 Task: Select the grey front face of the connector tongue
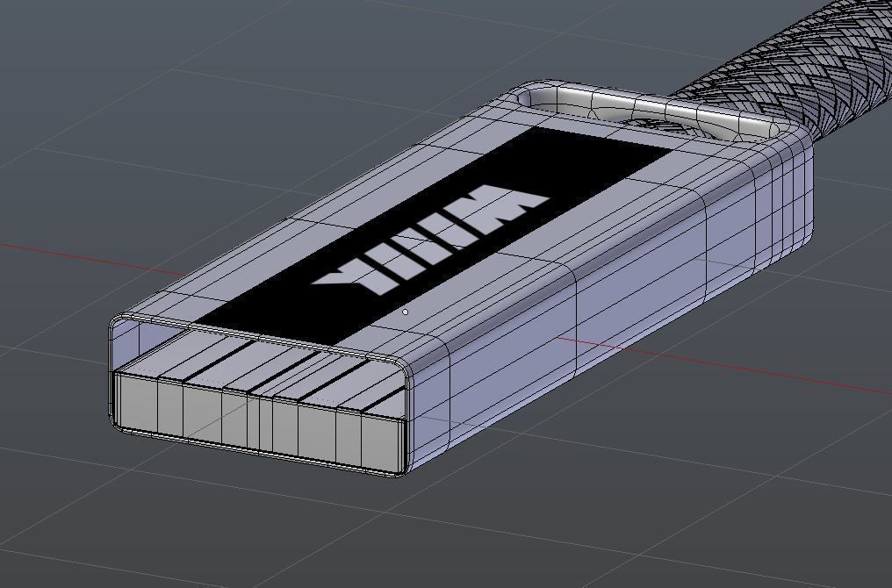pos(259,422)
